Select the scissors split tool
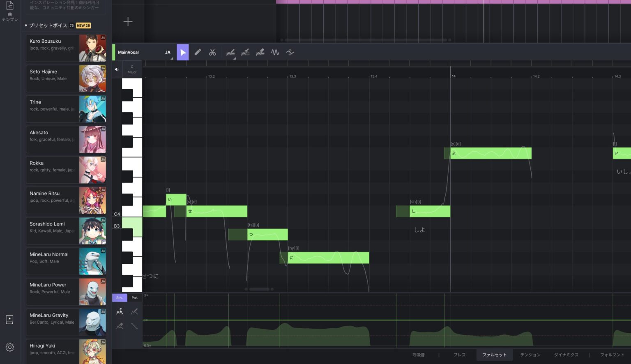This screenshot has width=631, height=364. (x=213, y=52)
